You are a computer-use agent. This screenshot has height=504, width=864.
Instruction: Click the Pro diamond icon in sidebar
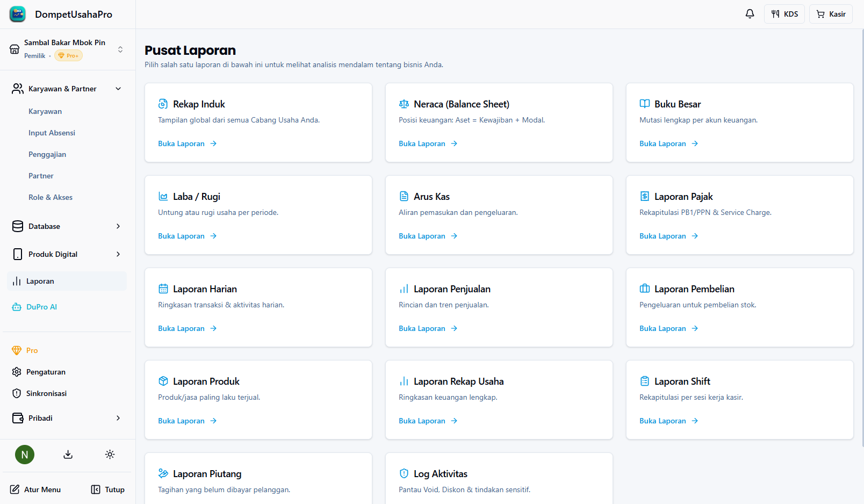click(17, 350)
